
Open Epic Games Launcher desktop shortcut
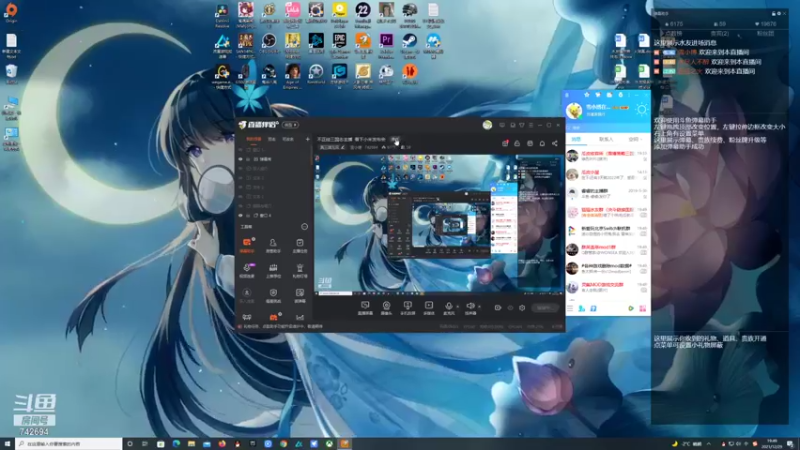point(339,45)
